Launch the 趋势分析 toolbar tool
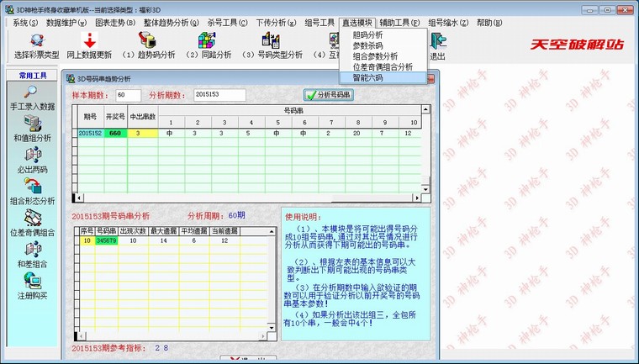Viewport: 639px width, 364px height. point(147,40)
